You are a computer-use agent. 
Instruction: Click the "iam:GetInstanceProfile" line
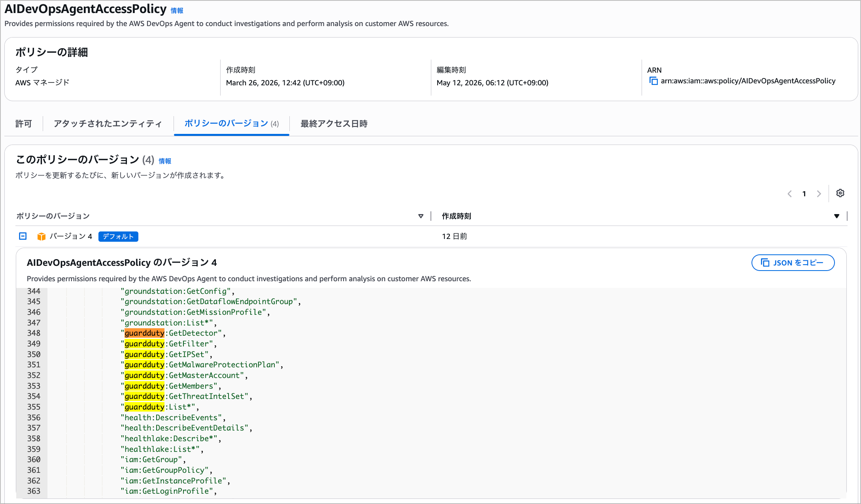(x=176, y=481)
